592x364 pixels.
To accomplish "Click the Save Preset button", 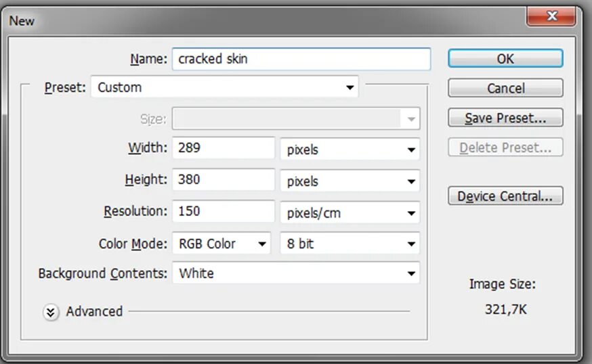I will [x=505, y=118].
